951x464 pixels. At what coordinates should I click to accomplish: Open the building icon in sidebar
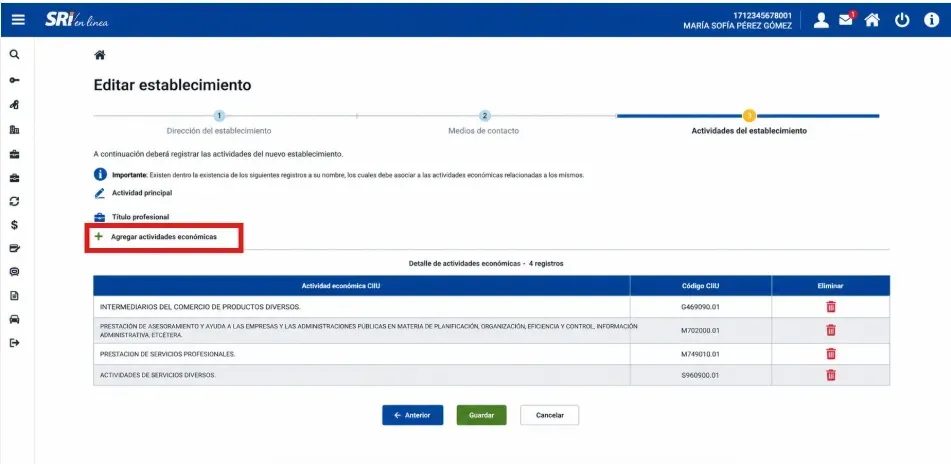pyautogui.click(x=15, y=129)
